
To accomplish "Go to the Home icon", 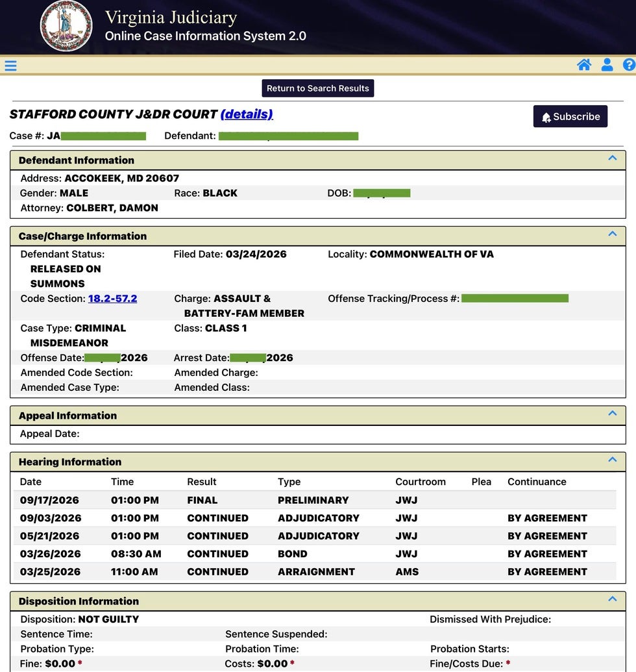I will (583, 65).
